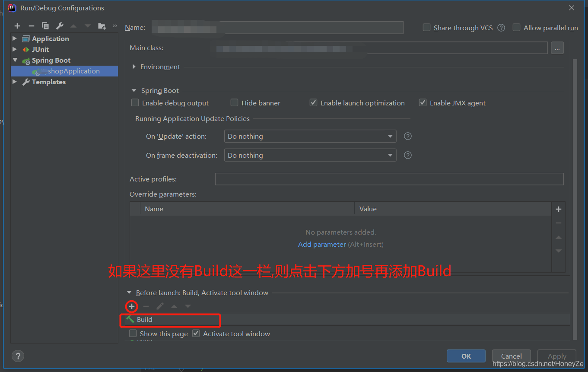
Task: Click the Apply button
Action: 557,356
